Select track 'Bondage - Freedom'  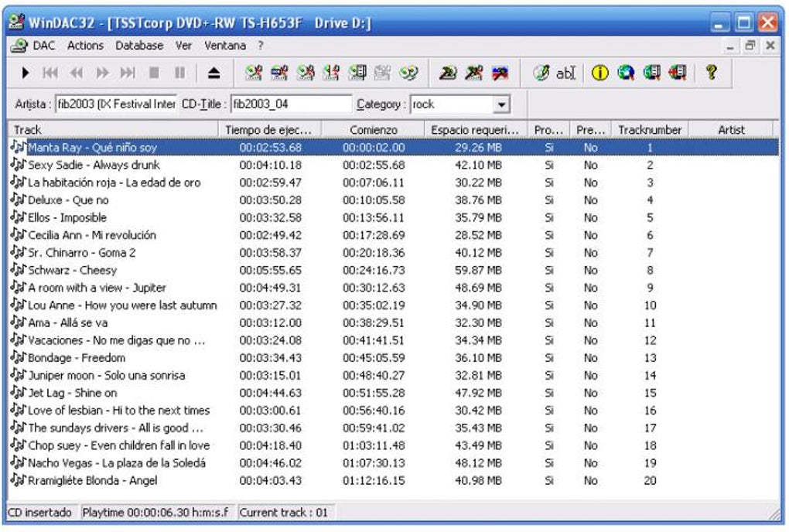click(x=77, y=357)
